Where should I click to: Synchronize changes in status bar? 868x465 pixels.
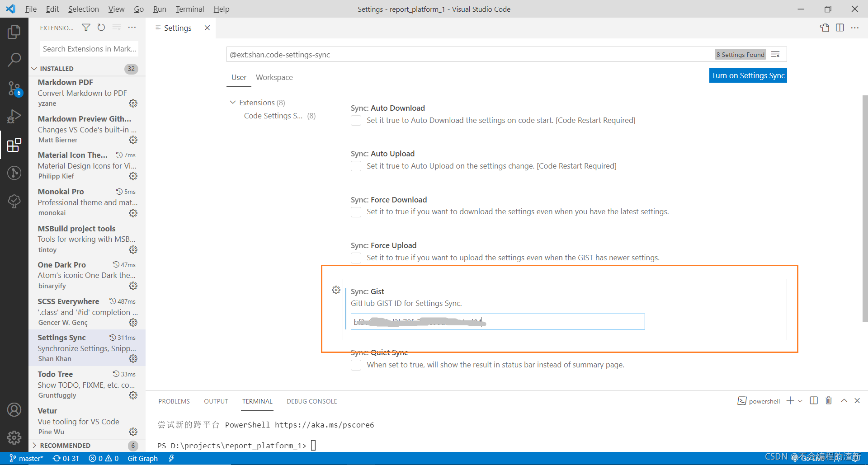(66, 458)
